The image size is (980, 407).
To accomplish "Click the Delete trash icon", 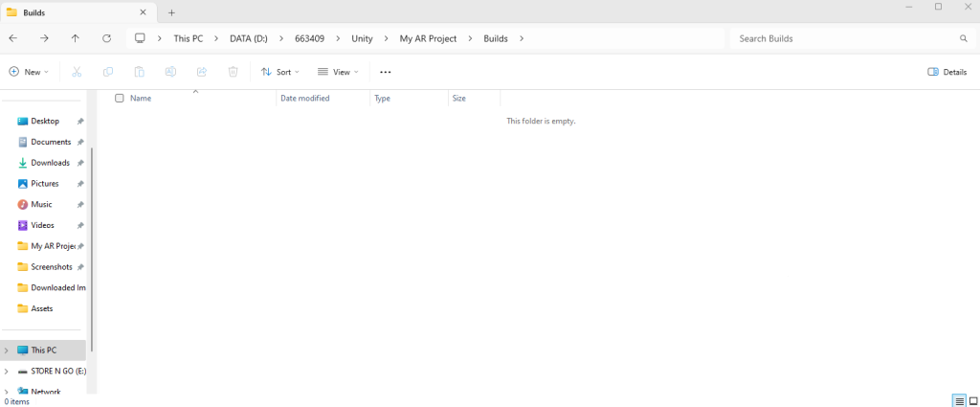I will [233, 72].
